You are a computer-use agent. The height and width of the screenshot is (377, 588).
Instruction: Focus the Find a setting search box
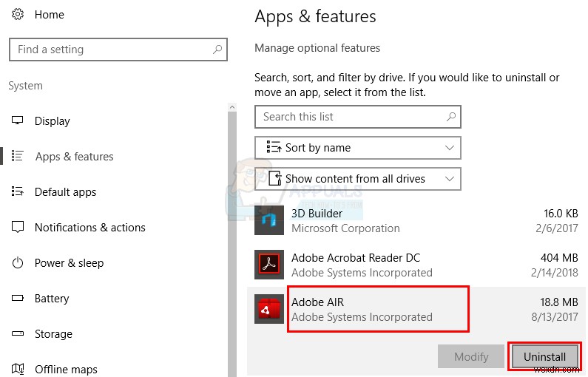click(x=118, y=49)
